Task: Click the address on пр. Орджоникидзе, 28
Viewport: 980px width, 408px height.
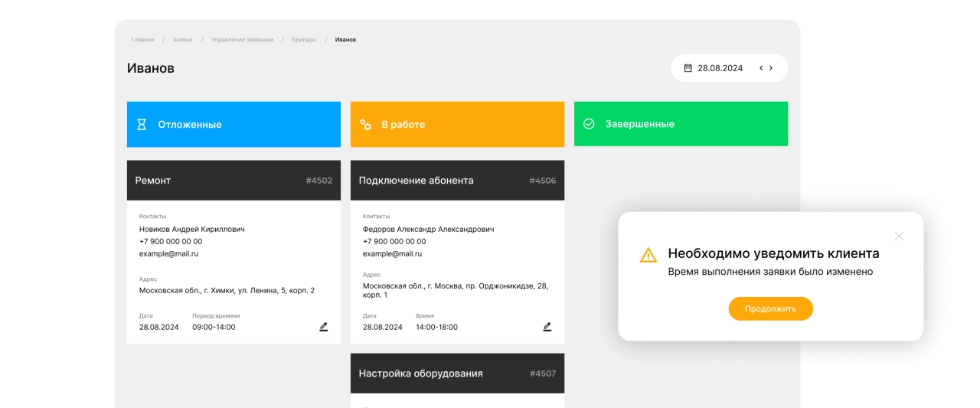Action: click(x=456, y=290)
